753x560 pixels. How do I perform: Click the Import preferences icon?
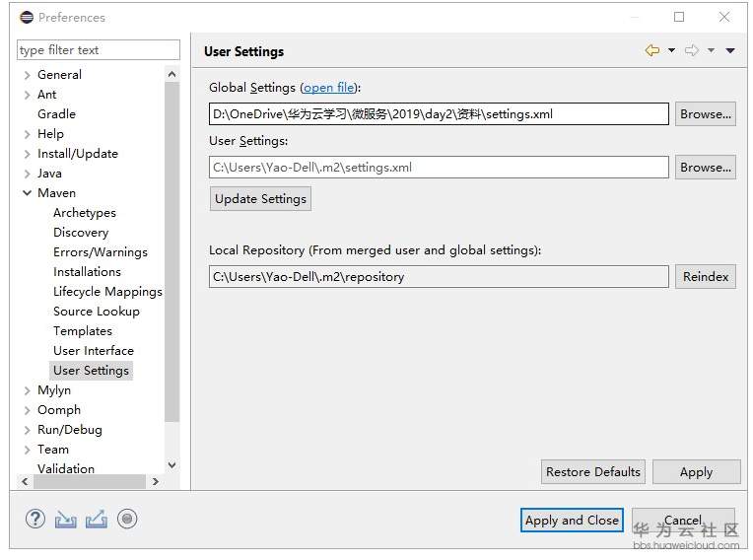65,519
